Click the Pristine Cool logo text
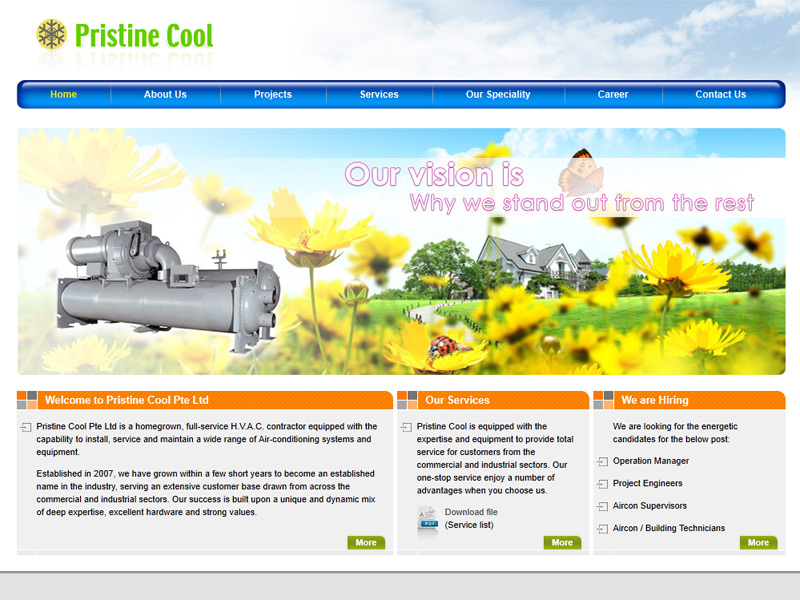Image resolution: width=800 pixels, height=600 pixels. click(x=144, y=36)
